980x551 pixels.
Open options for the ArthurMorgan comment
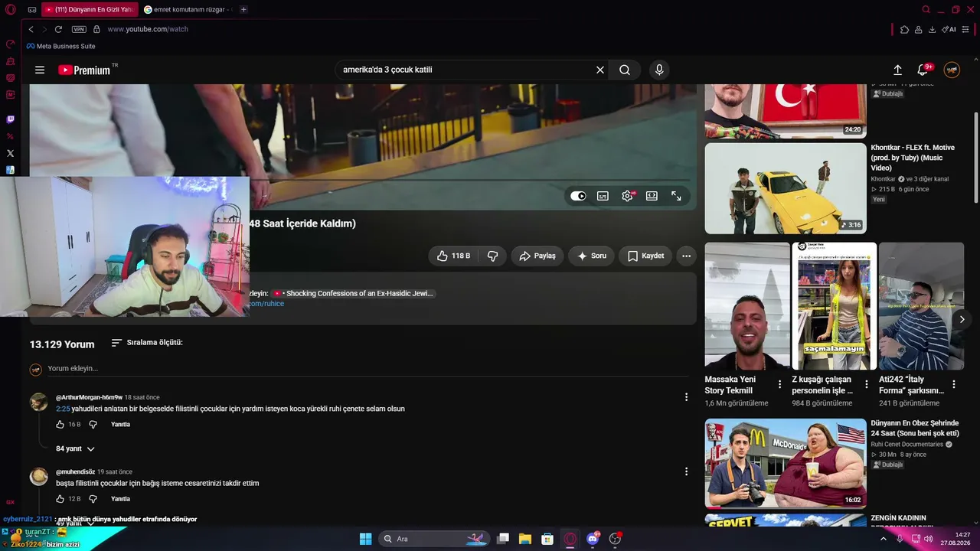point(687,397)
